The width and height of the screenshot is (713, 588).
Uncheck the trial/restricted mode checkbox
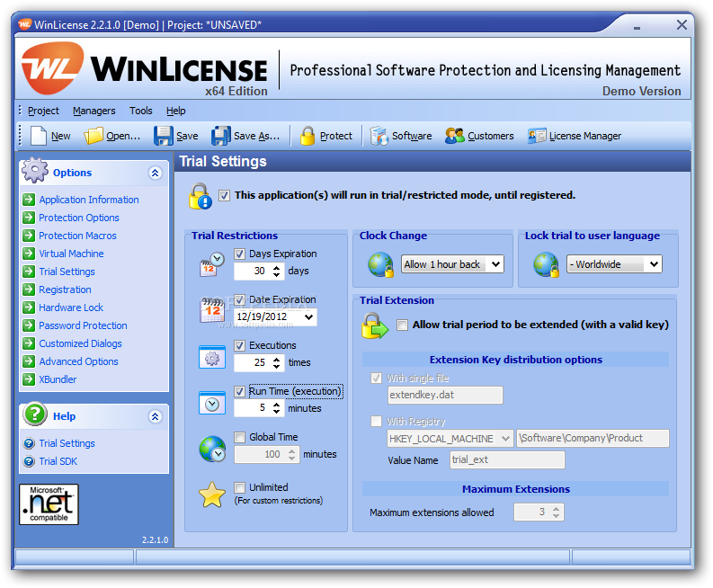click(x=224, y=195)
